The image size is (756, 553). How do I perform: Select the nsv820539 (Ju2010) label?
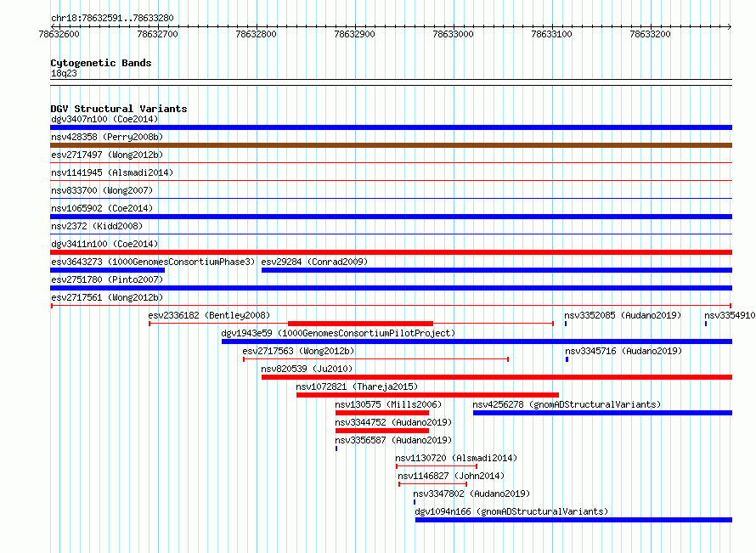[307, 369]
